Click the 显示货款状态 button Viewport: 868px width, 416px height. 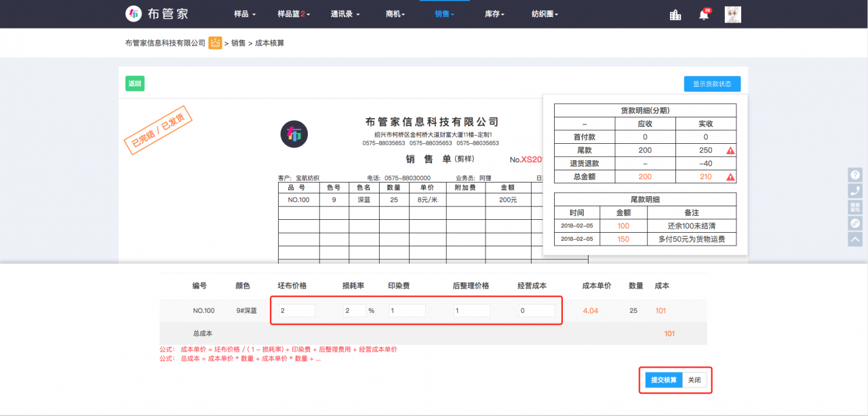[x=712, y=84]
